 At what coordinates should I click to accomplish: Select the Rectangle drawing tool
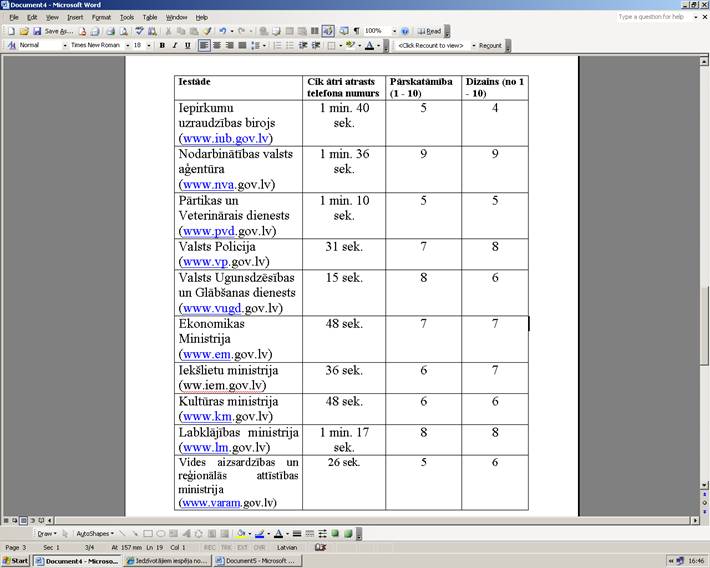(149, 533)
